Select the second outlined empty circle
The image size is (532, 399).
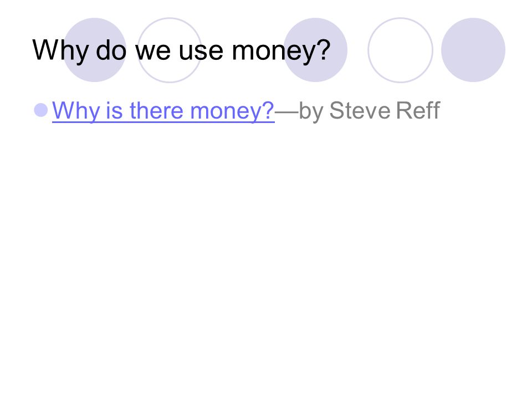[x=400, y=50]
